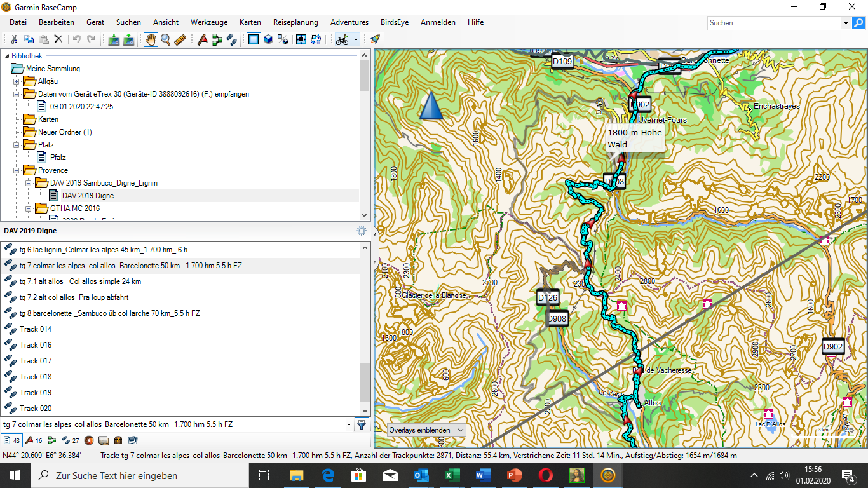
Task: Open the Bearbeiten menu
Action: 57,22
